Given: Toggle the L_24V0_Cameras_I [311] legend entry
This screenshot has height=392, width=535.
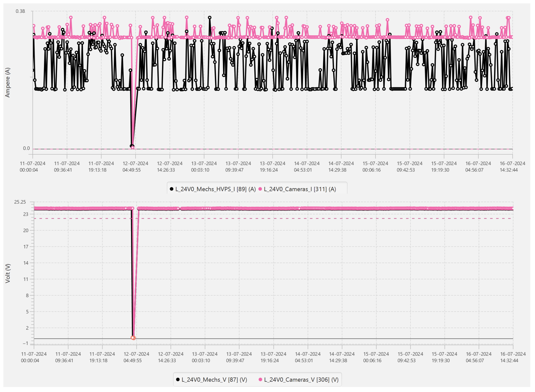Looking at the screenshot, I should (x=300, y=189).
